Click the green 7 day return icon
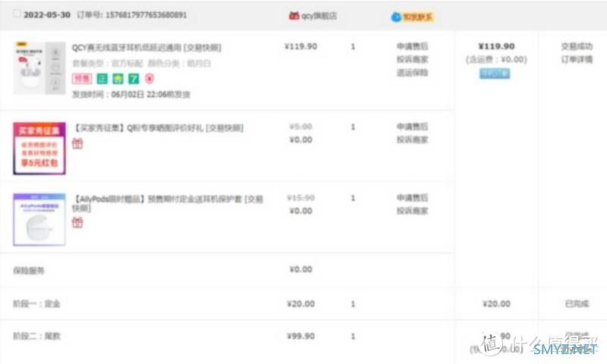Image resolution: width=607 pixels, height=364 pixels. [134, 79]
